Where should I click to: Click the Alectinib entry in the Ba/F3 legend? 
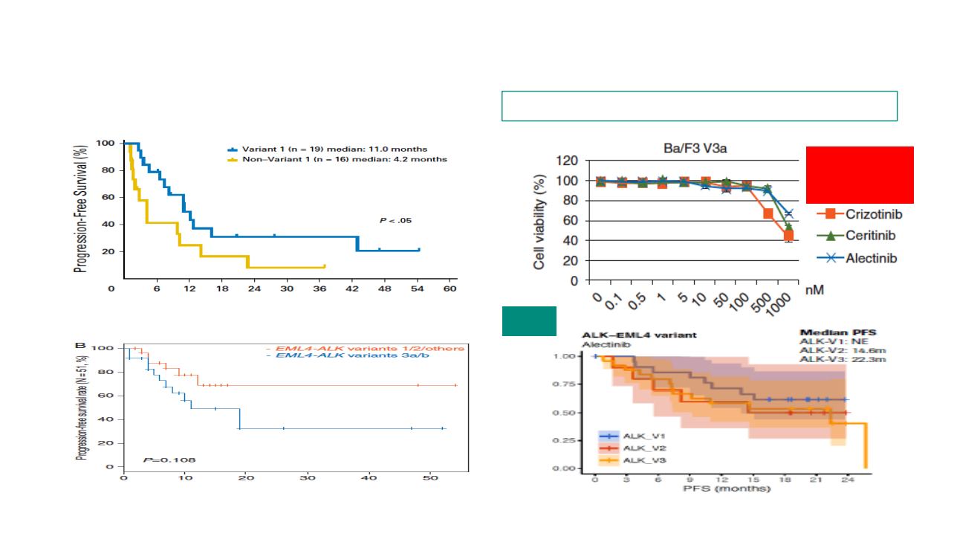pyautogui.click(x=857, y=258)
